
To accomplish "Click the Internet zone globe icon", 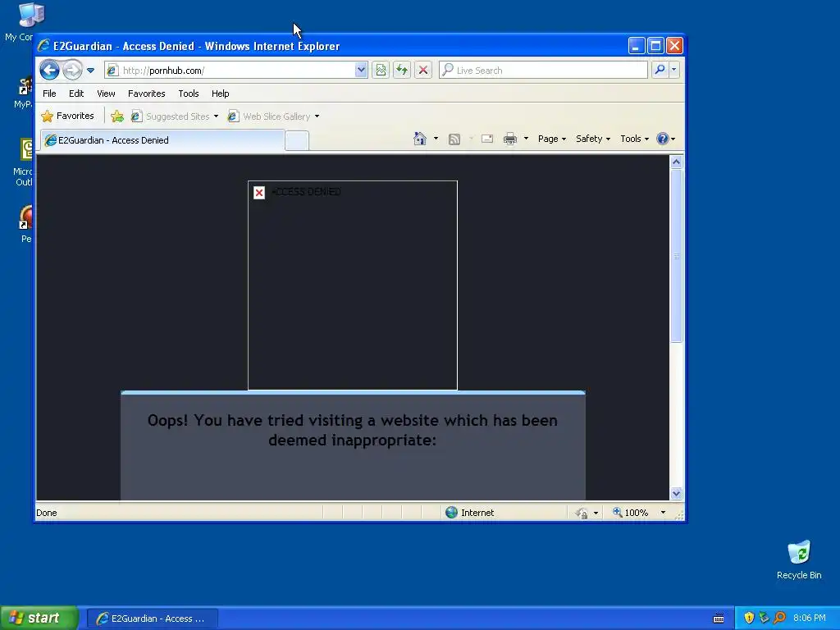I will point(452,513).
